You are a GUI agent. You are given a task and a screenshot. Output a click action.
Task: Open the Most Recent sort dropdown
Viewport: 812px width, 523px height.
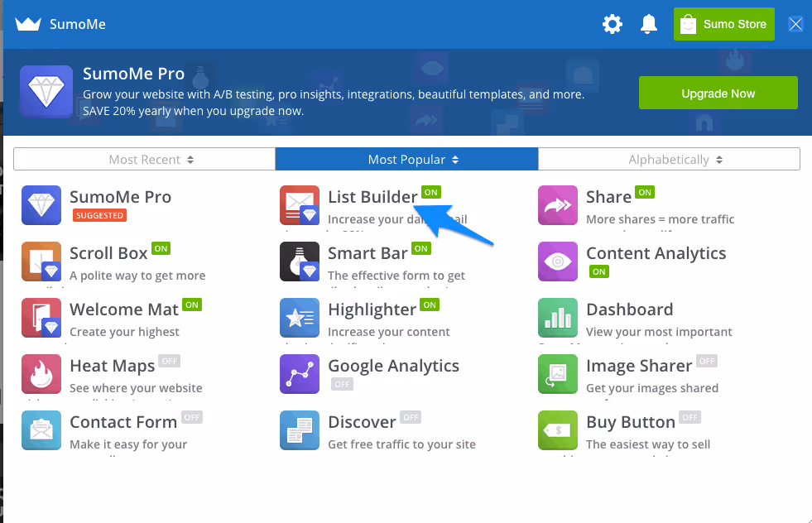click(144, 159)
